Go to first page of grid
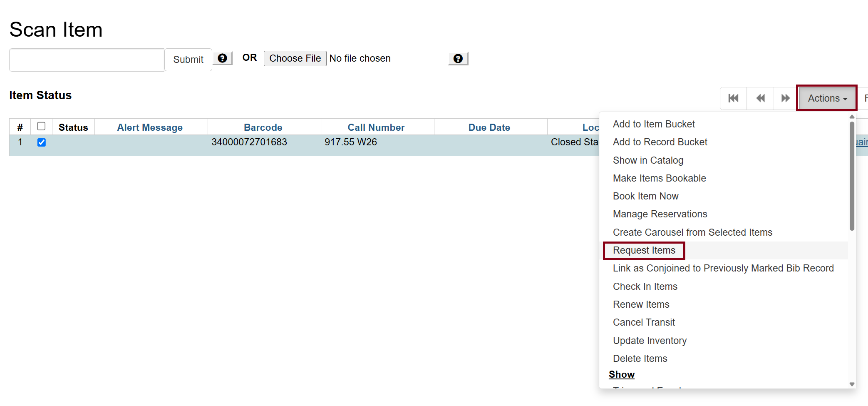Image resolution: width=868 pixels, height=406 pixels. coord(733,98)
